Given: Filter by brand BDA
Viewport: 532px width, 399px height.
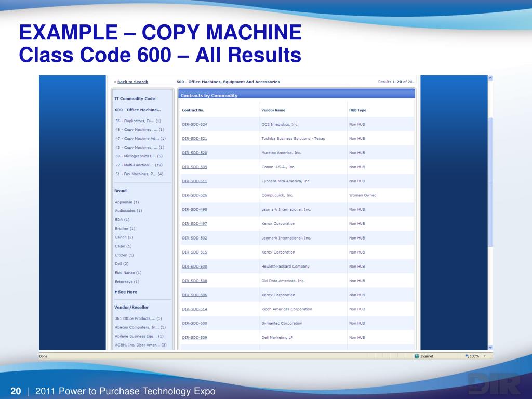Looking at the screenshot, I should pyautogui.click(x=122, y=220).
